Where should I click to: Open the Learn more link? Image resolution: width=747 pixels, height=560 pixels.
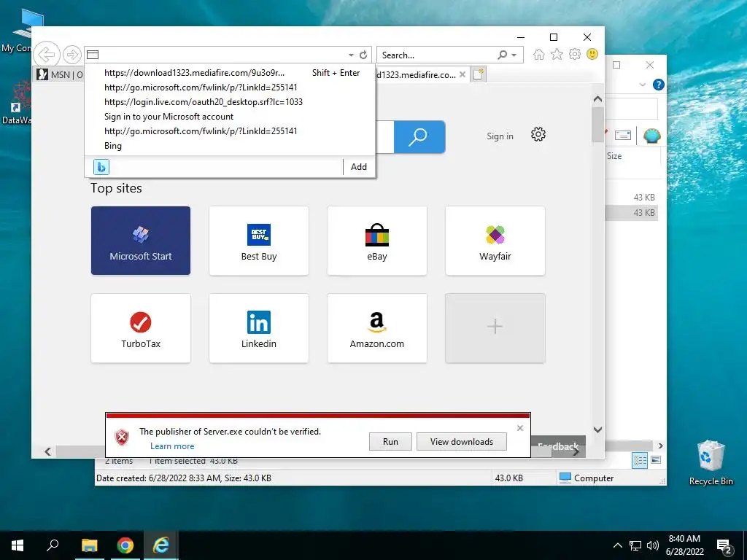point(172,446)
